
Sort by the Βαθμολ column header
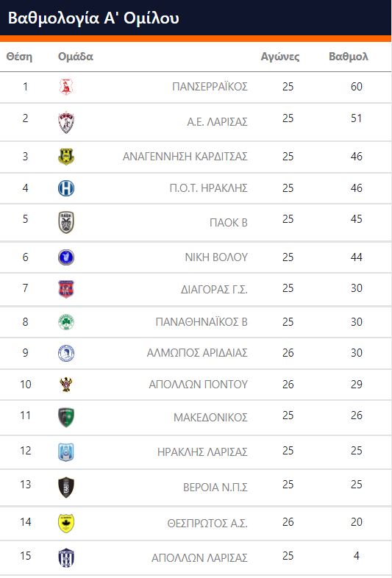[349, 57]
